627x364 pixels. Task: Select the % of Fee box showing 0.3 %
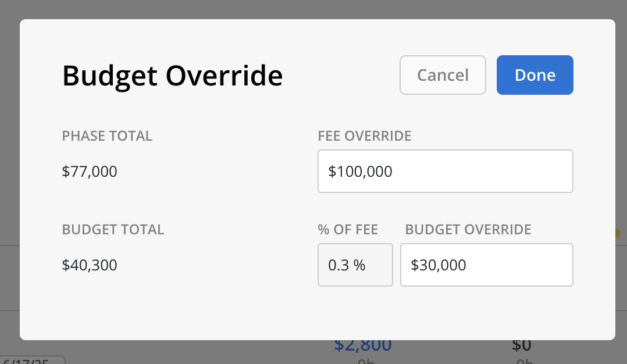(355, 265)
